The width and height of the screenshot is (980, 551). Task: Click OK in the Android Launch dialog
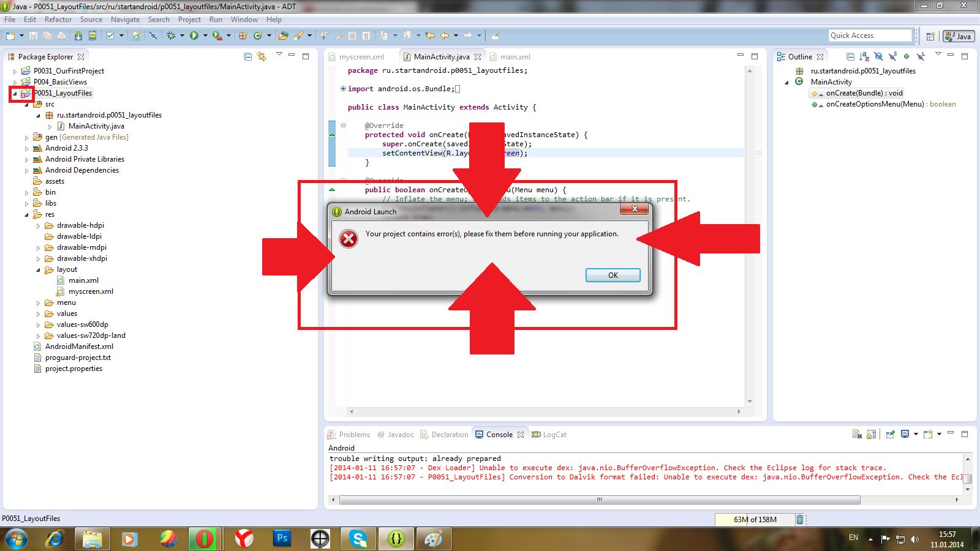[x=613, y=275]
